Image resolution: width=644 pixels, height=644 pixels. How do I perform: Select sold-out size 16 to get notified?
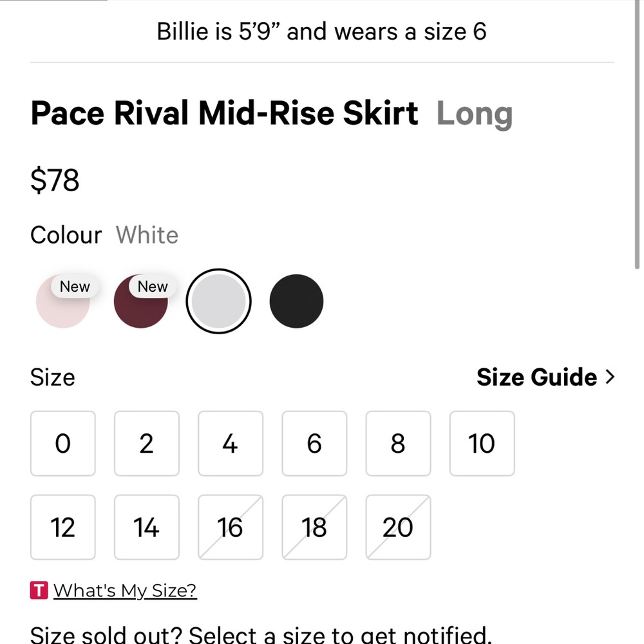point(230,527)
